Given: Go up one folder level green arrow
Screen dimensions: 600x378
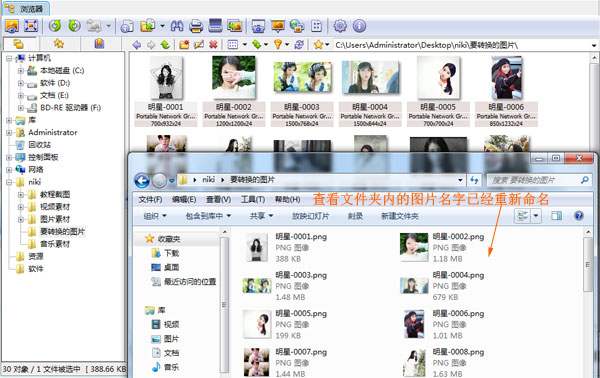Looking at the screenshot, I should pos(165,45).
